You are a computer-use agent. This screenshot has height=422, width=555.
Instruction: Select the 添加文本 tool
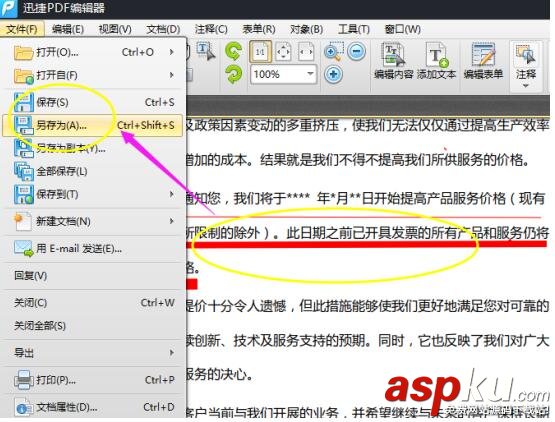tap(436, 61)
